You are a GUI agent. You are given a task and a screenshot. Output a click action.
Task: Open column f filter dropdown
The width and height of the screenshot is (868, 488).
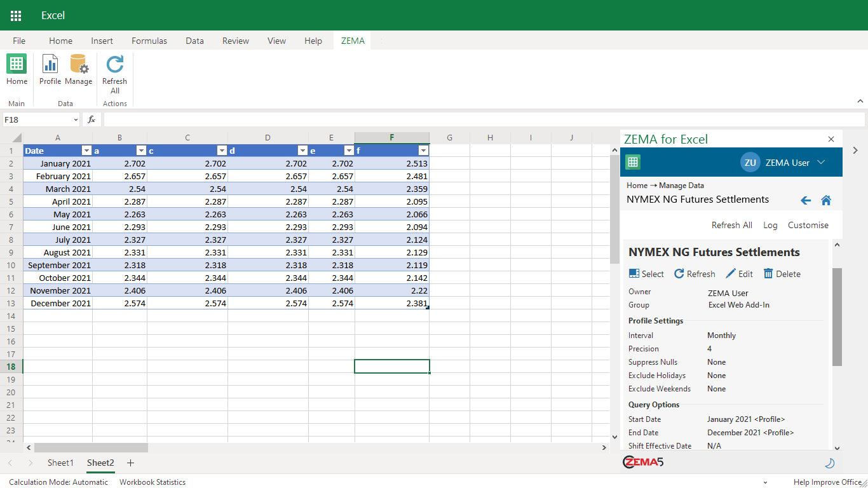click(423, 151)
